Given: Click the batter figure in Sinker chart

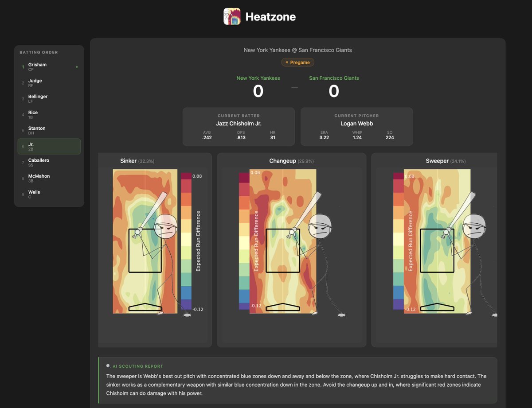Looking at the screenshot, I should click(x=162, y=254).
